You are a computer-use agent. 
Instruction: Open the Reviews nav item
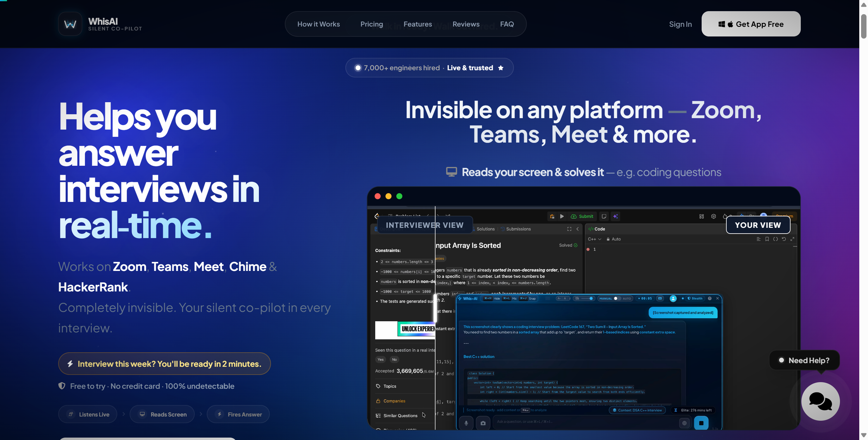(x=466, y=24)
